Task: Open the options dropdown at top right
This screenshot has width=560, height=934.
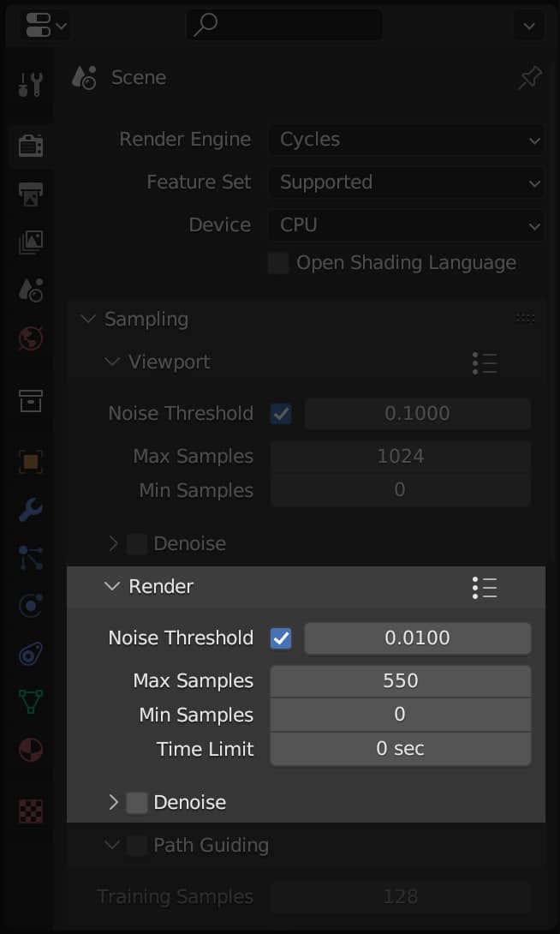Action: tap(527, 26)
